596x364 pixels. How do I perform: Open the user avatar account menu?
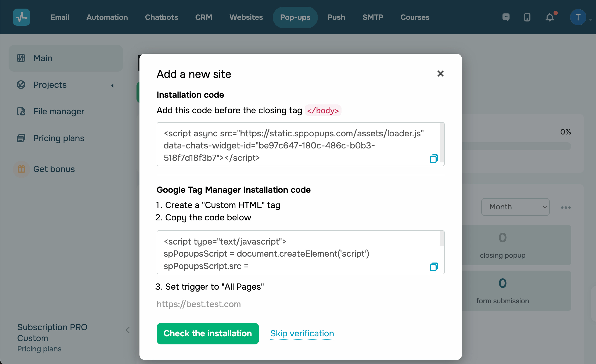click(x=578, y=17)
